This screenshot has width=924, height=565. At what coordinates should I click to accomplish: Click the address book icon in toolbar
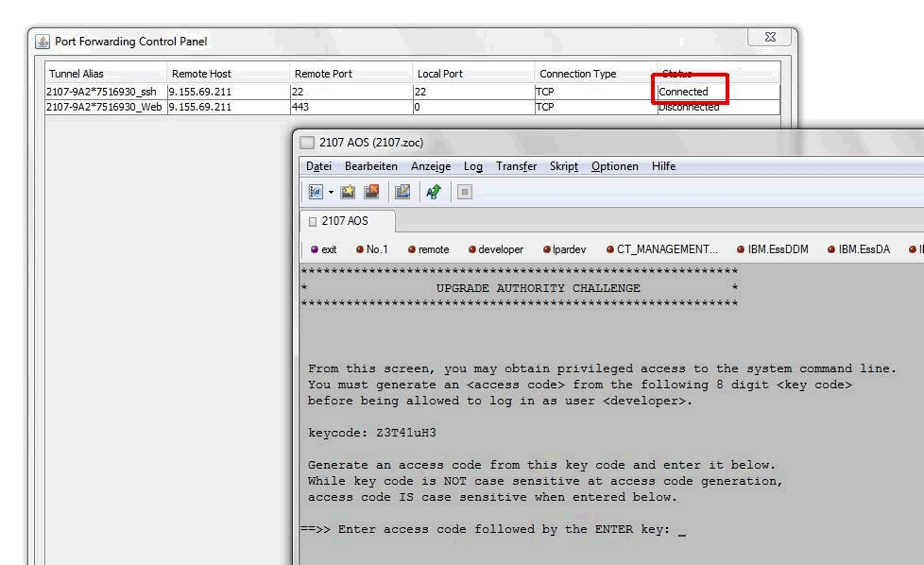pyautogui.click(x=316, y=192)
